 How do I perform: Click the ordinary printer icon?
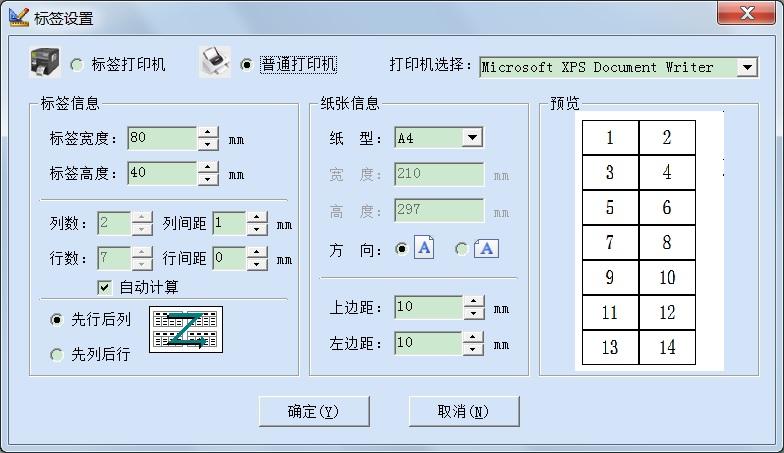pos(214,63)
